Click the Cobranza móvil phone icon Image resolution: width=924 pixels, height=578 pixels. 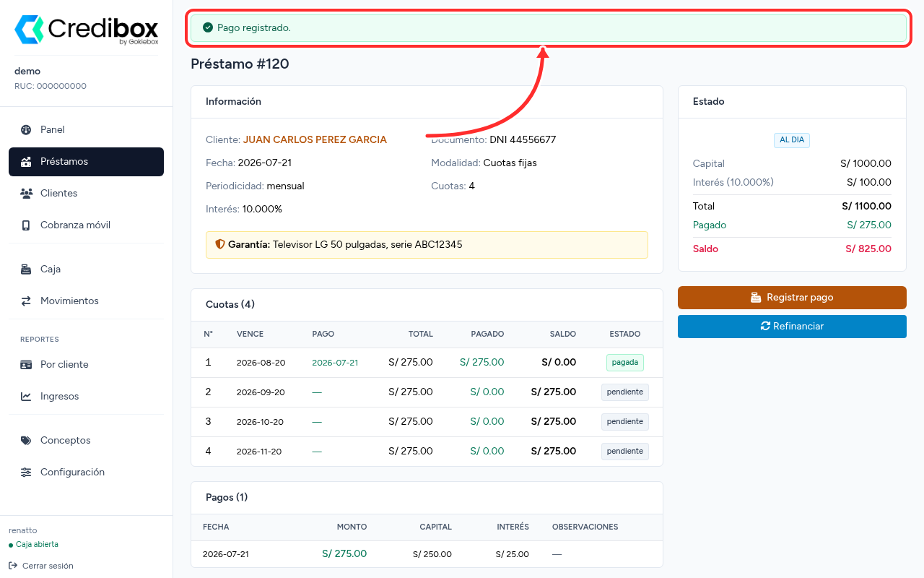click(x=26, y=225)
